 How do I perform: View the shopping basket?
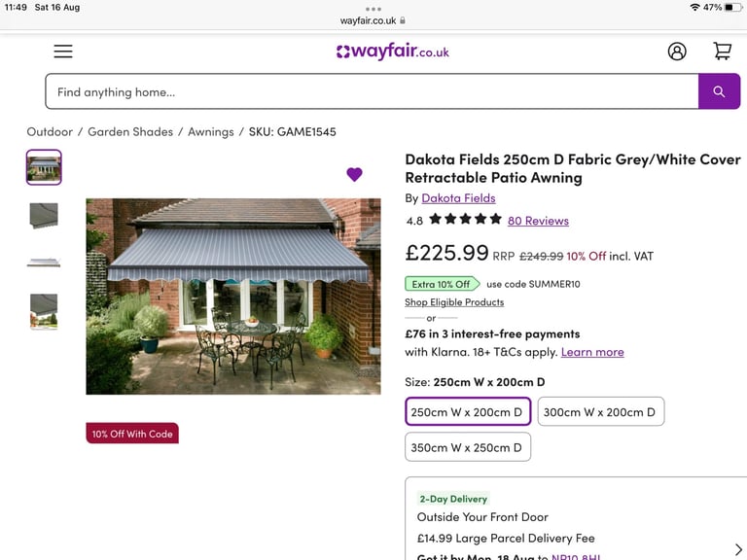[722, 51]
